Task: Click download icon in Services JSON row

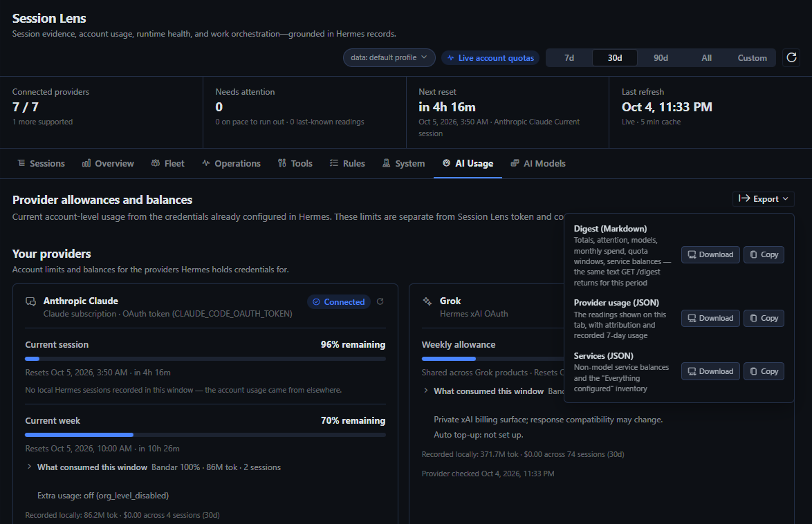Action: (692, 371)
